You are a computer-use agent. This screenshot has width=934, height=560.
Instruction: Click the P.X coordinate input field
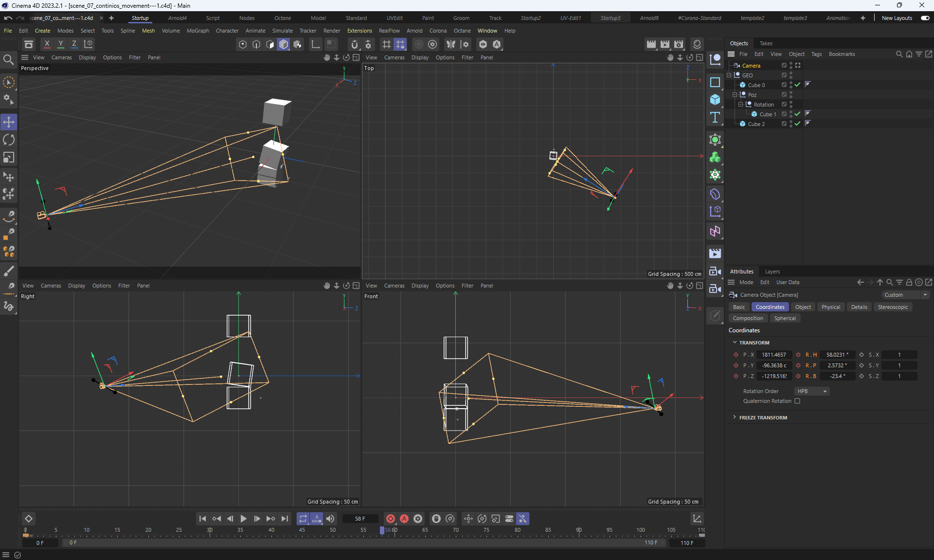pyautogui.click(x=774, y=355)
